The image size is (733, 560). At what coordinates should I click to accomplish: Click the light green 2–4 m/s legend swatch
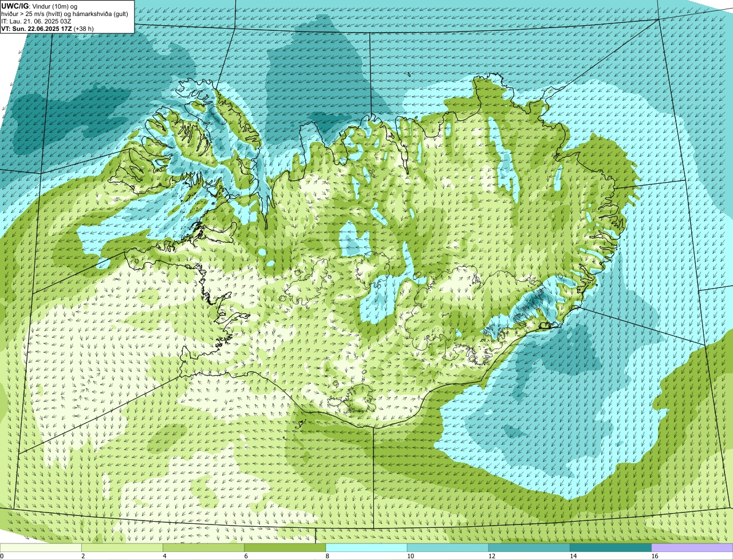pyautogui.click(x=122, y=548)
